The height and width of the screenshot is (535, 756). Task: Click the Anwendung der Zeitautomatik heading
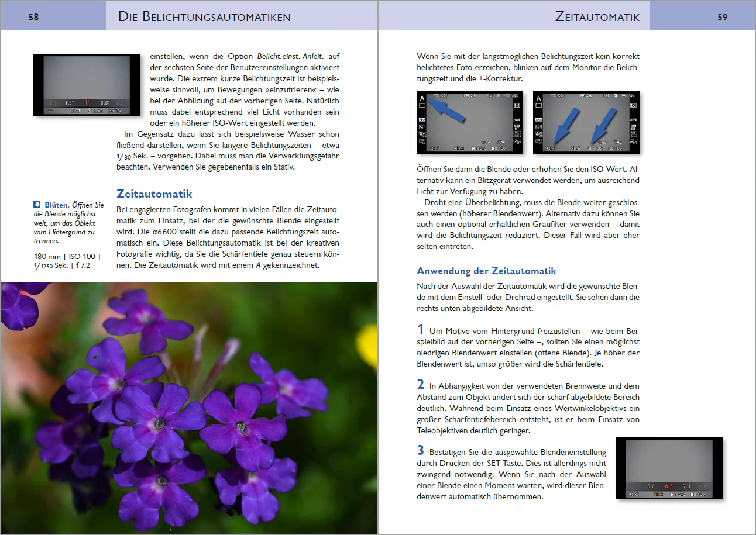pyautogui.click(x=486, y=271)
